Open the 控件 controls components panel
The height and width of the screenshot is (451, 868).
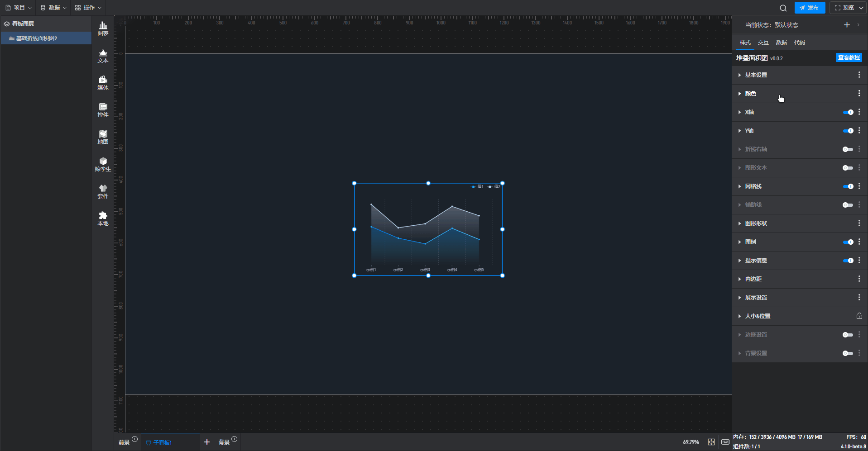pyautogui.click(x=103, y=110)
